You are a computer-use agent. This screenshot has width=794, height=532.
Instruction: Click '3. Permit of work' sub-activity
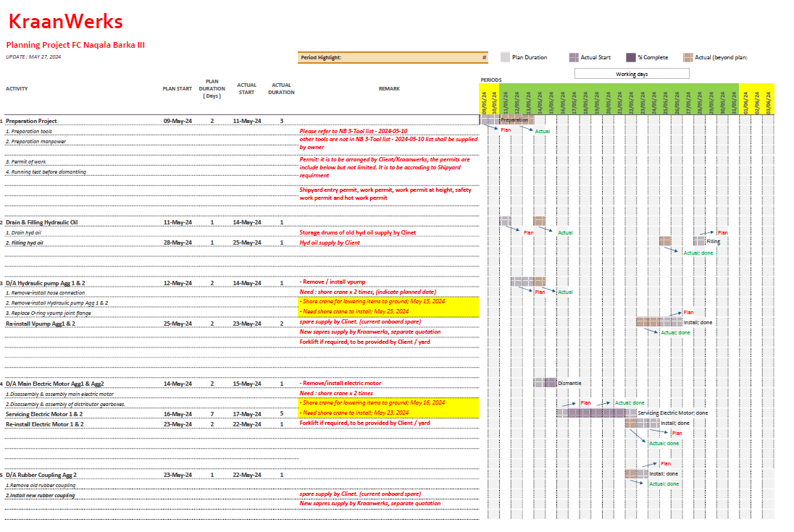26,162
